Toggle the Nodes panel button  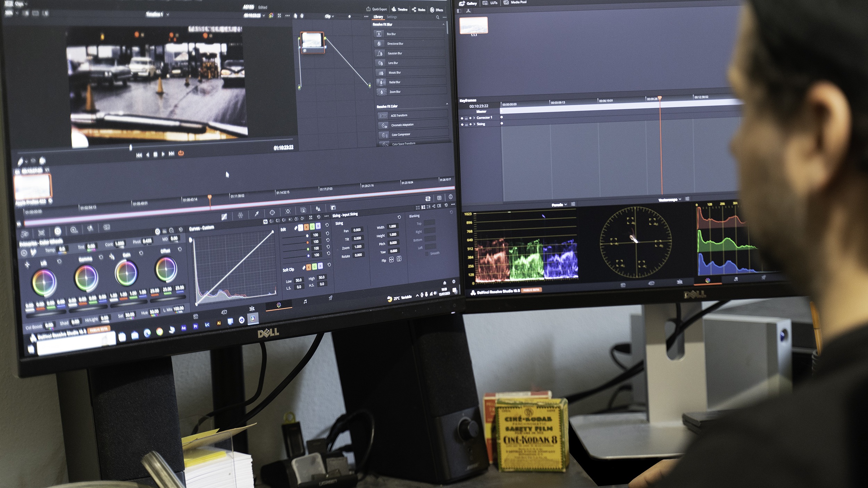point(418,10)
